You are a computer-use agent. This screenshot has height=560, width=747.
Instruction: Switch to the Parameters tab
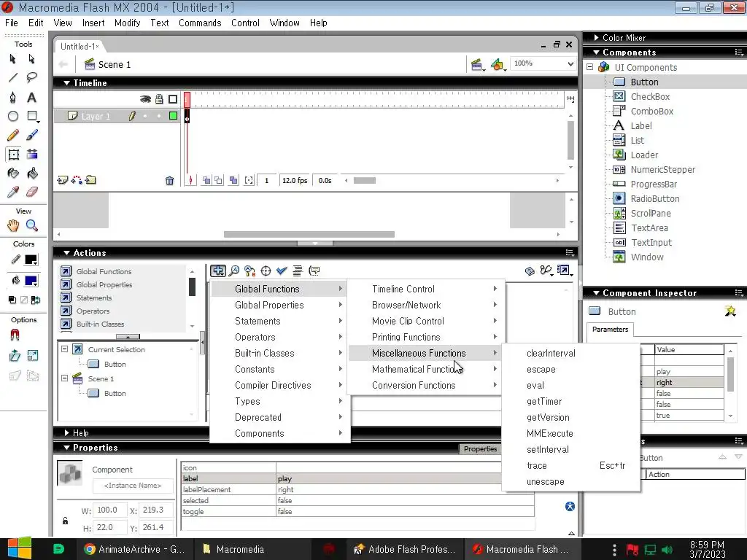tap(610, 330)
